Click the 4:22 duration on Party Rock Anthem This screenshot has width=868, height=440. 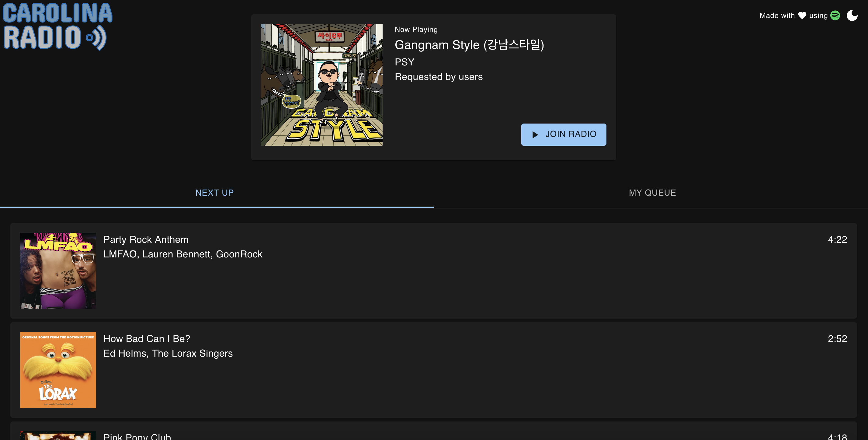(837, 239)
